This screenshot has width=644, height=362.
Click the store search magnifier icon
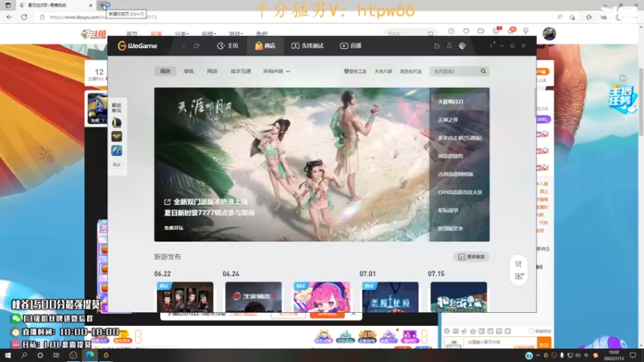pyautogui.click(x=484, y=71)
